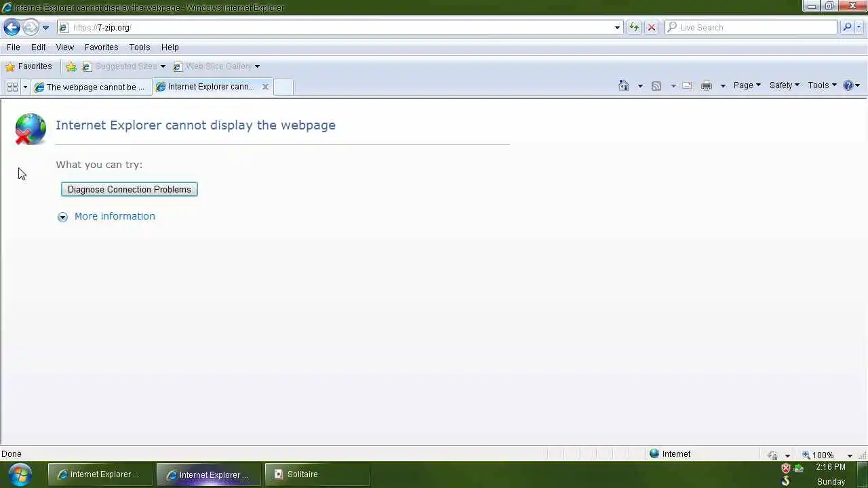Open a new blank tab
Image resolution: width=868 pixels, height=488 pixels.
[x=283, y=87]
